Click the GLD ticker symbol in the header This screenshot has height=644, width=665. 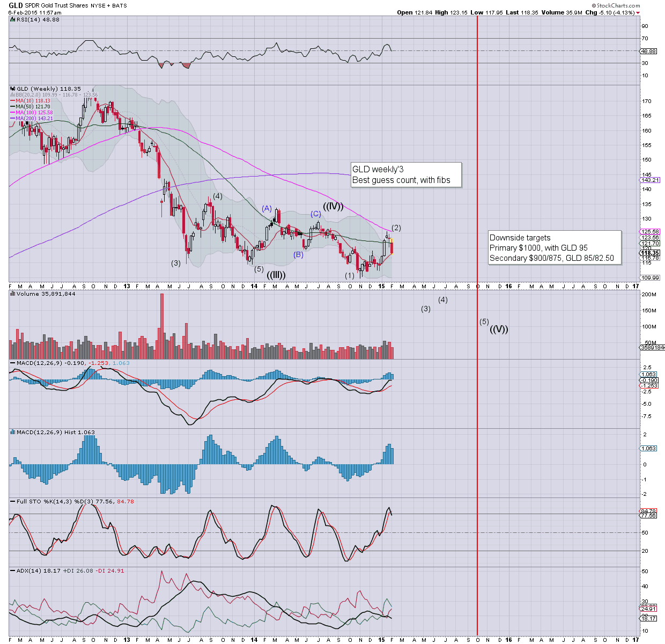tap(16, 5)
